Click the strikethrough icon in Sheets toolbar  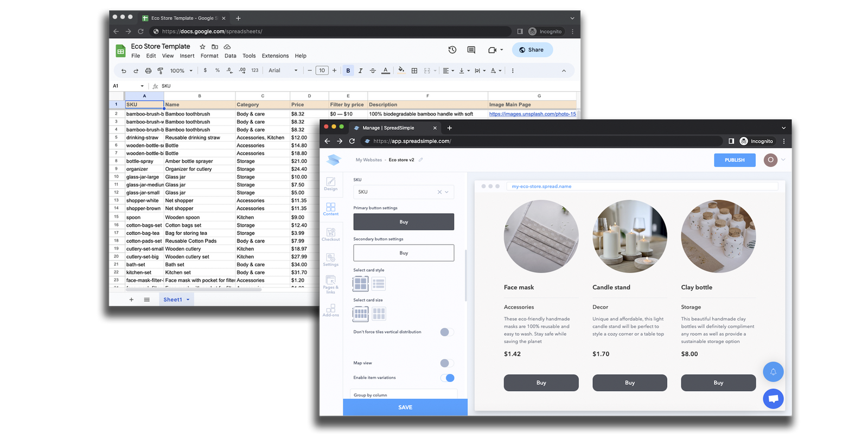coord(373,71)
